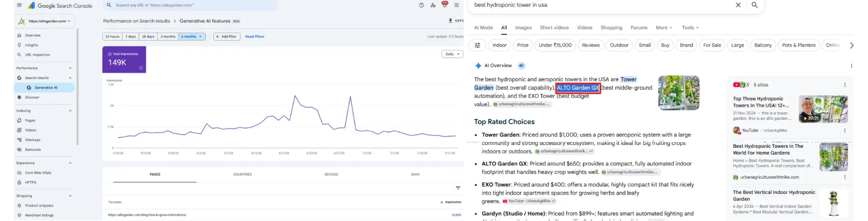This screenshot has width=868, height=221.
Task: Click the search filter sliders icon
Action: [x=477, y=45]
